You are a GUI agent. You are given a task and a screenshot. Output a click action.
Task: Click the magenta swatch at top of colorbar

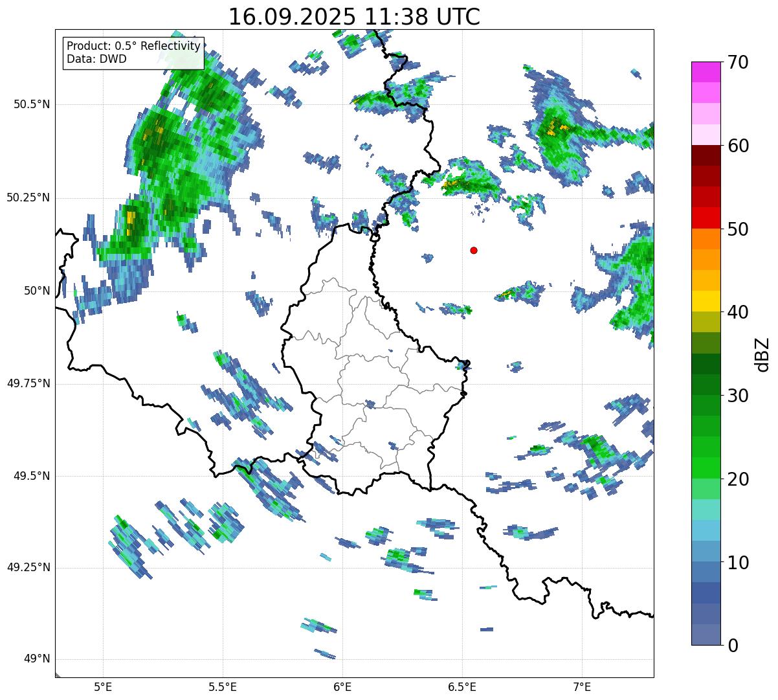click(706, 72)
